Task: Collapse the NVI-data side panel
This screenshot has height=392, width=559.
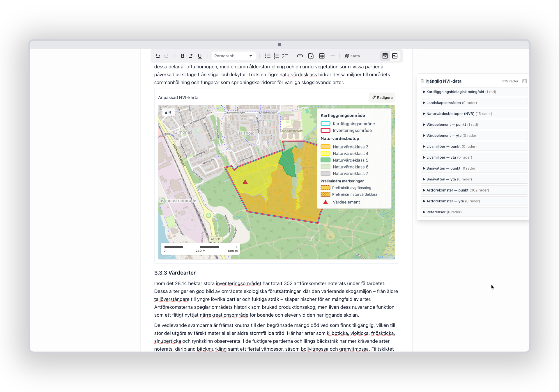Action: click(x=524, y=81)
